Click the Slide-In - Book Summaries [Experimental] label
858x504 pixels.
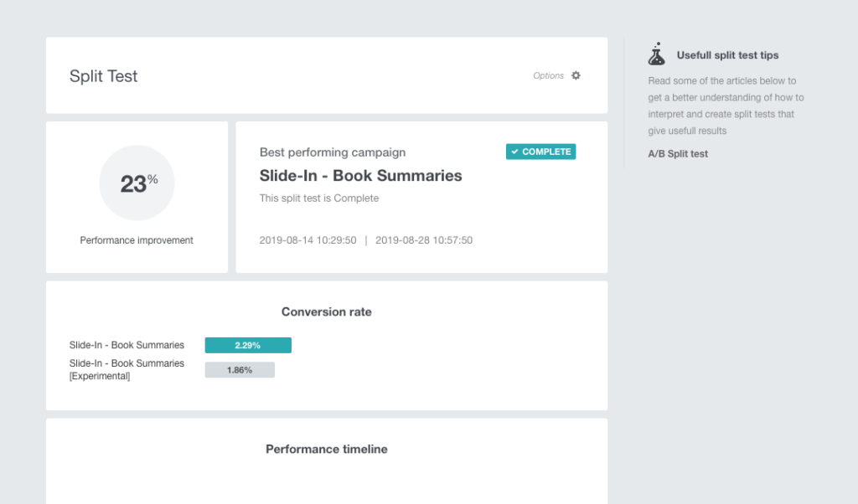[127, 370]
